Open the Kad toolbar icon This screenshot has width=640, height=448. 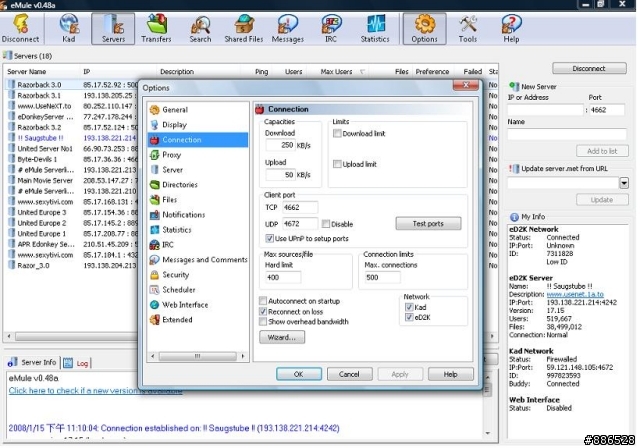[x=69, y=29]
